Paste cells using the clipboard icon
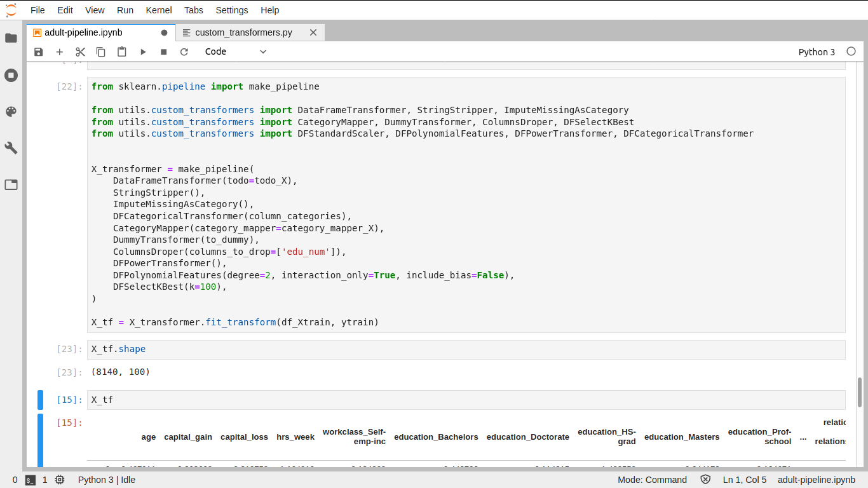Screen dimensions: 868x488 [x=121, y=51]
